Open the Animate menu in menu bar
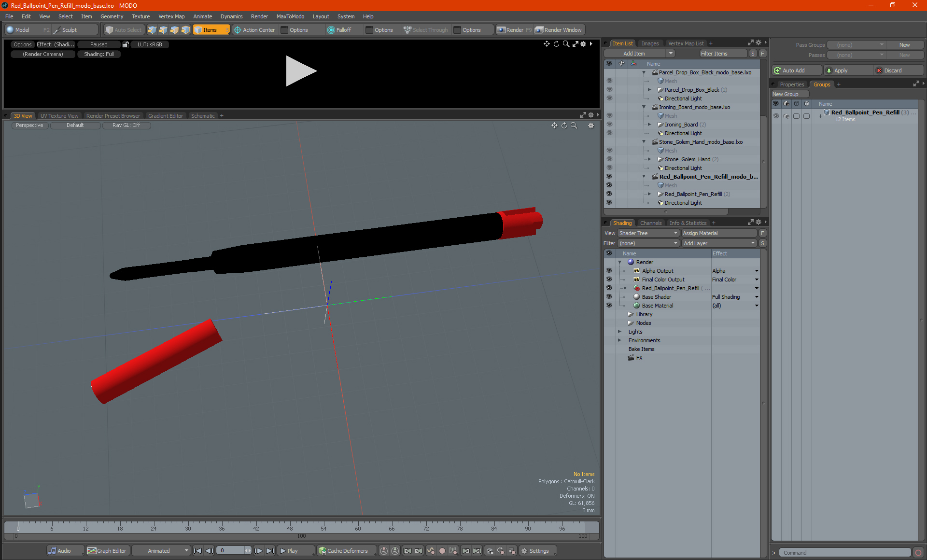 click(x=202, y=17)
